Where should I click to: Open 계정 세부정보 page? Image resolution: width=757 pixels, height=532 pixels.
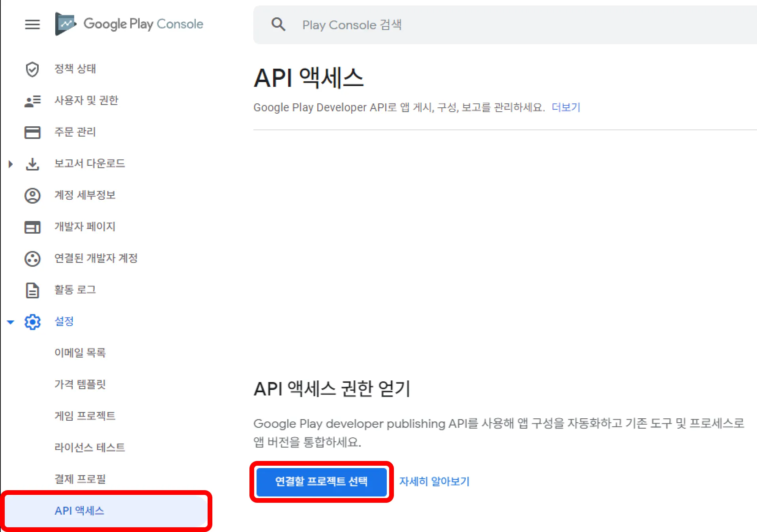click(85, 195)
